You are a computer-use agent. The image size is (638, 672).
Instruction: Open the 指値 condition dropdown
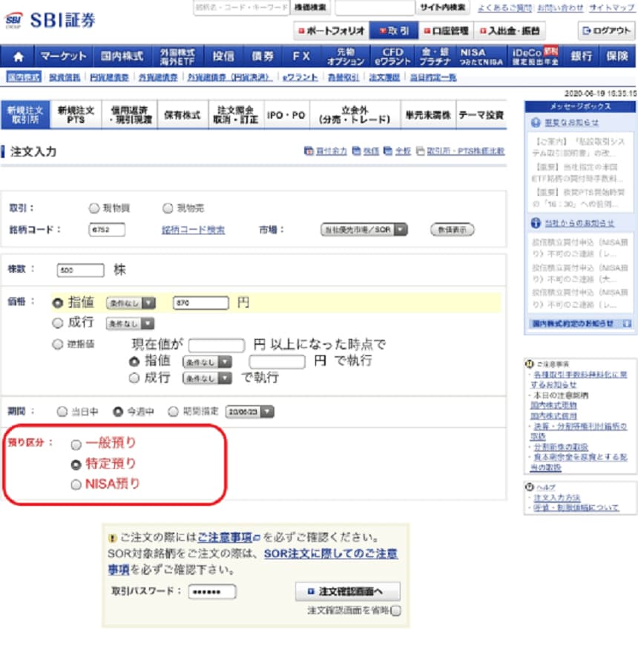(131, 303)
